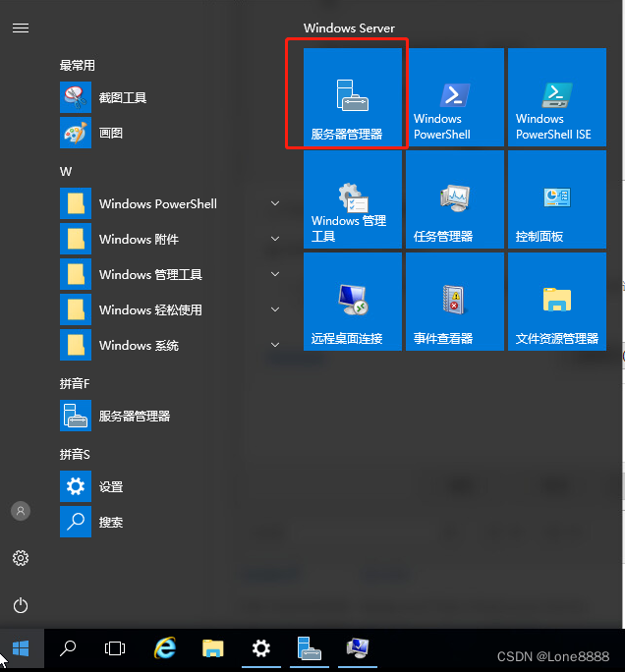Image resolution: width=625 pixels, height=672 pixels.
Task: Expand the Windows 轻松使用 folder chevron
Action: click(275, 309)
